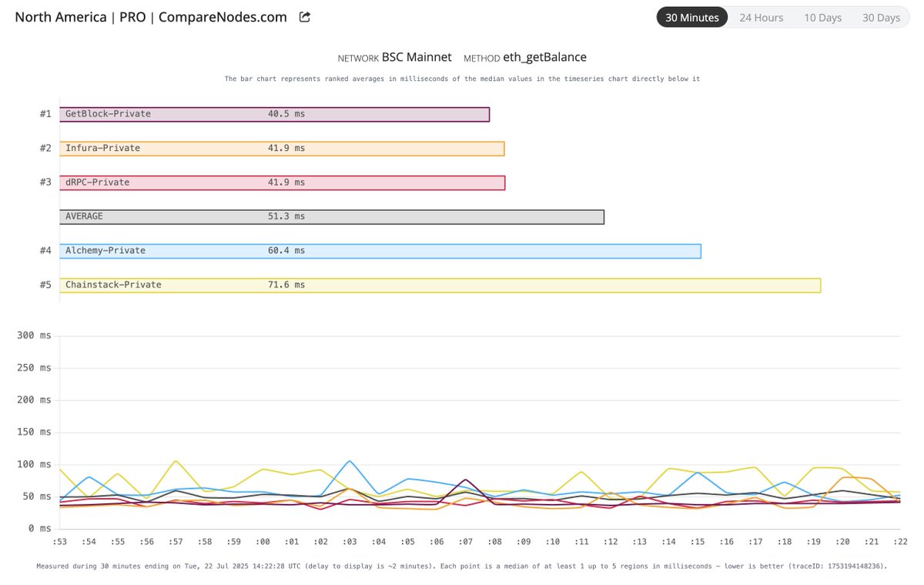924x585 pixels.
Task: Click the measurement footnote with traceID
Action: pos(462,566)
